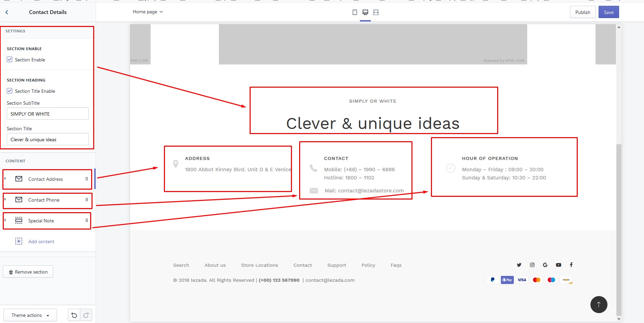
Task: Open the Theme actions dropdown
Action: (x=30, y=315)
